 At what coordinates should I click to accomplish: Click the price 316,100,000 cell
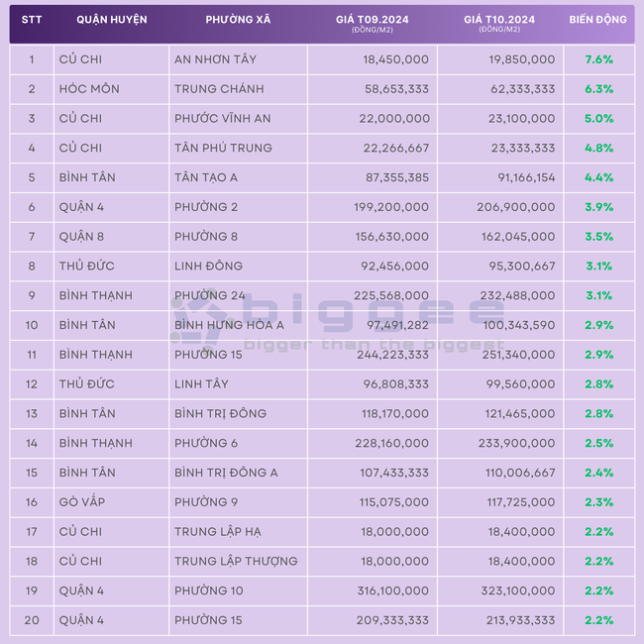[373, 590]
